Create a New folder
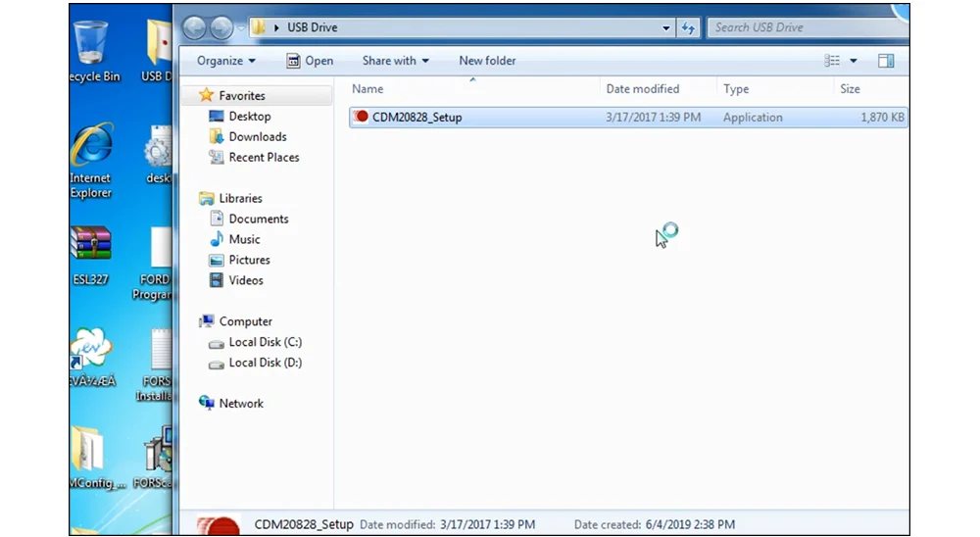 487,61
